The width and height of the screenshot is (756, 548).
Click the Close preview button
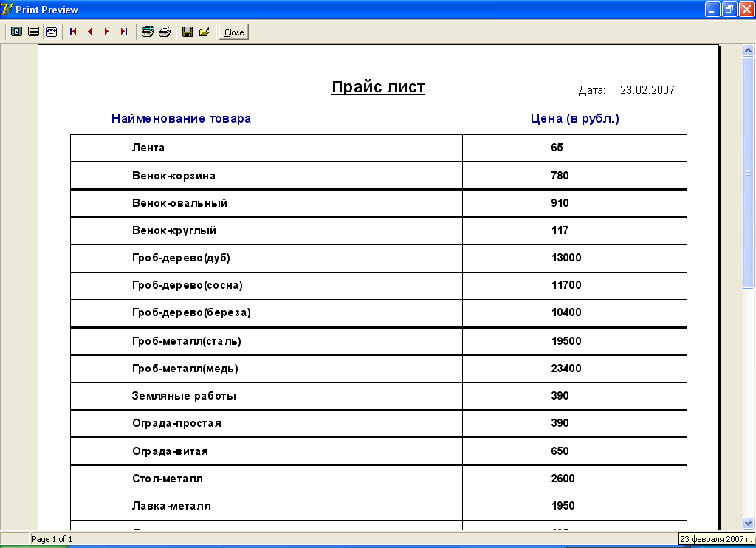pyautogui.click(x=234, y=32)
